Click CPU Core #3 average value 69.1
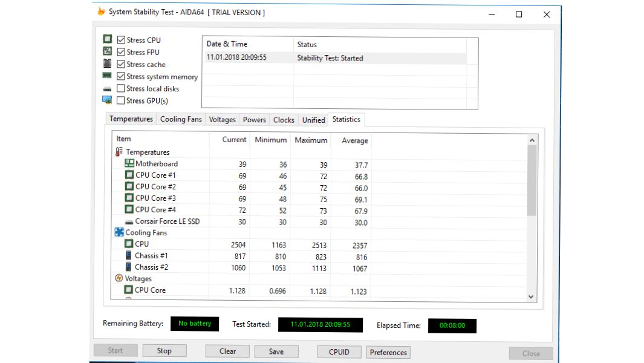Viewport: 644px width, 363px height. tap(361, 200)
